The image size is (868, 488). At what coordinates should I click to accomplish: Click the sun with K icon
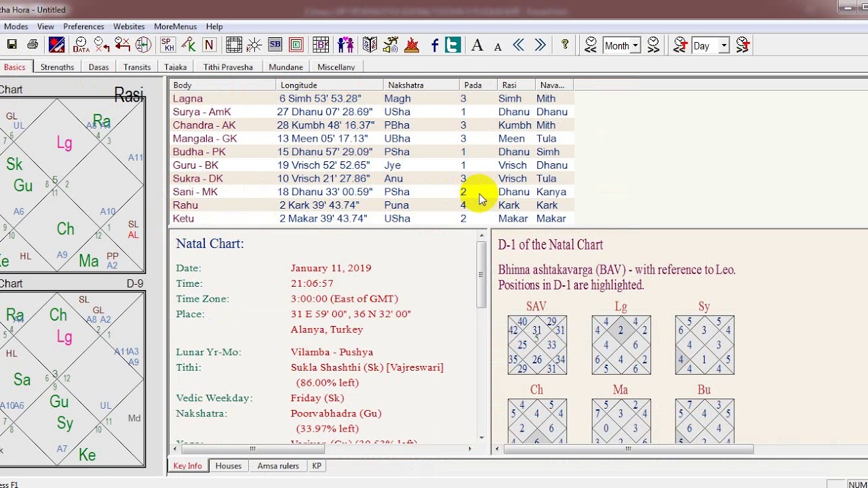pos(254,45)
